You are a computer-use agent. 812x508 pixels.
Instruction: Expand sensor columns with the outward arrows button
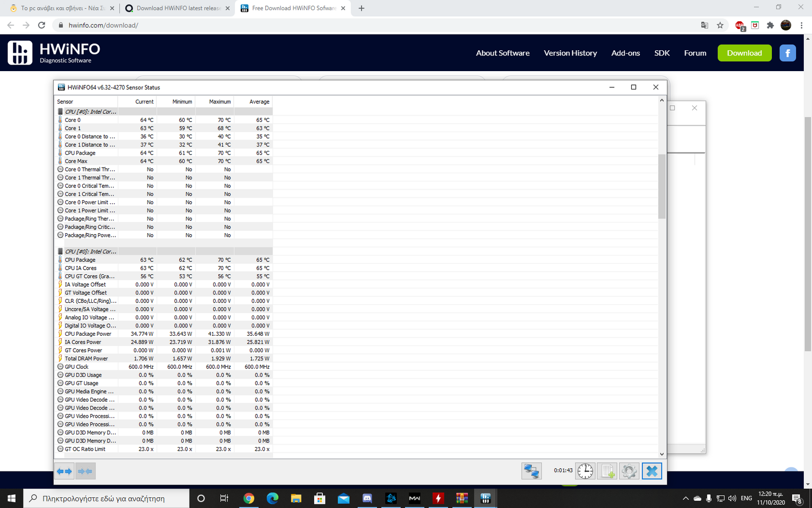coord(64,471)
